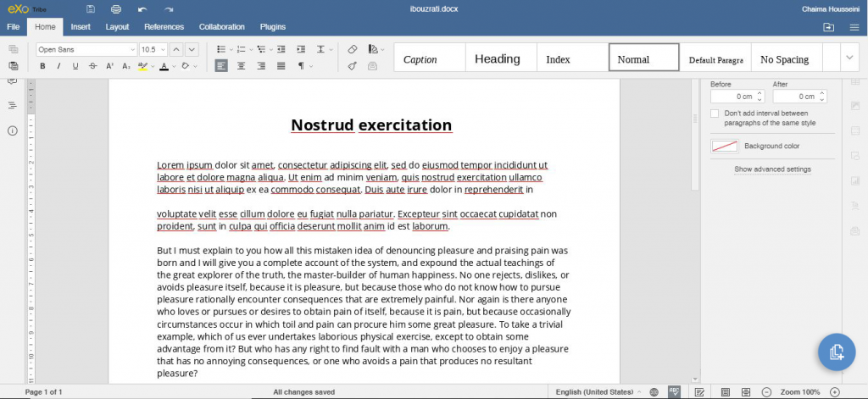Click the Copy icon in toolbar
The height and width of the screenshot is (399, 868).
tap(14, 49)
